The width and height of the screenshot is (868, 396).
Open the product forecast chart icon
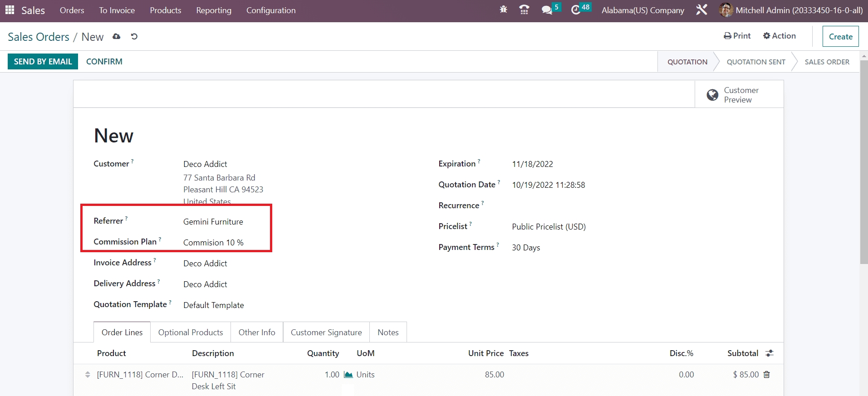[348, 375]
